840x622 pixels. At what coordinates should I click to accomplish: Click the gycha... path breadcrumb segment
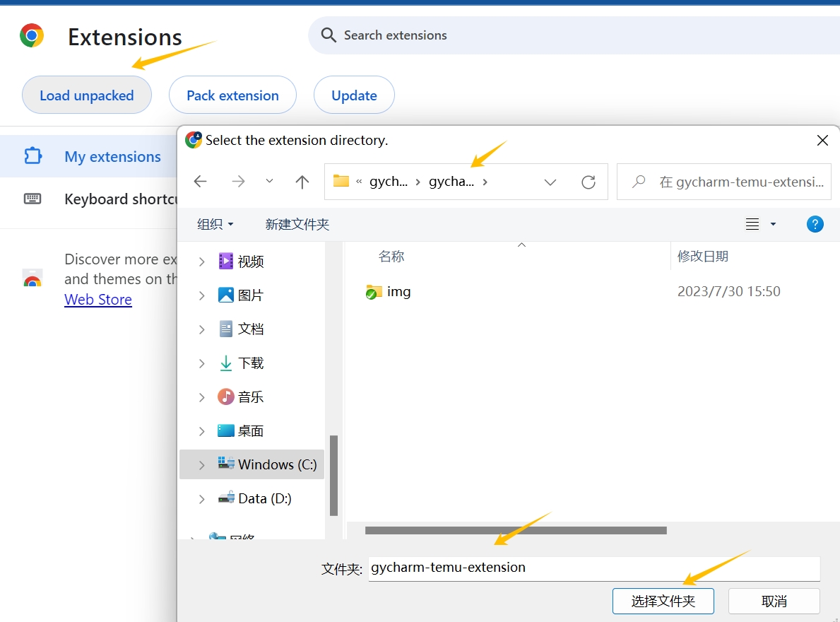pyautogui.click(x=451, y=182)
